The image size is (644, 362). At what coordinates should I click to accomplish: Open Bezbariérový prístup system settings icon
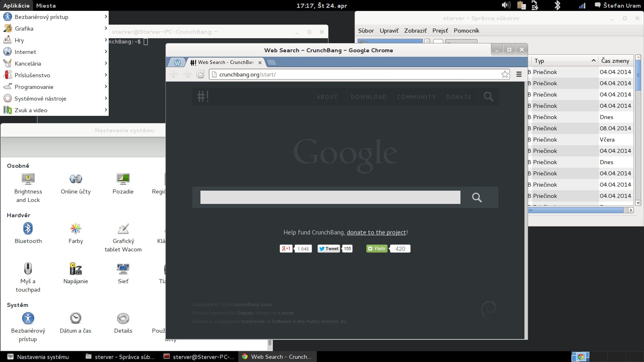[28, 327]
